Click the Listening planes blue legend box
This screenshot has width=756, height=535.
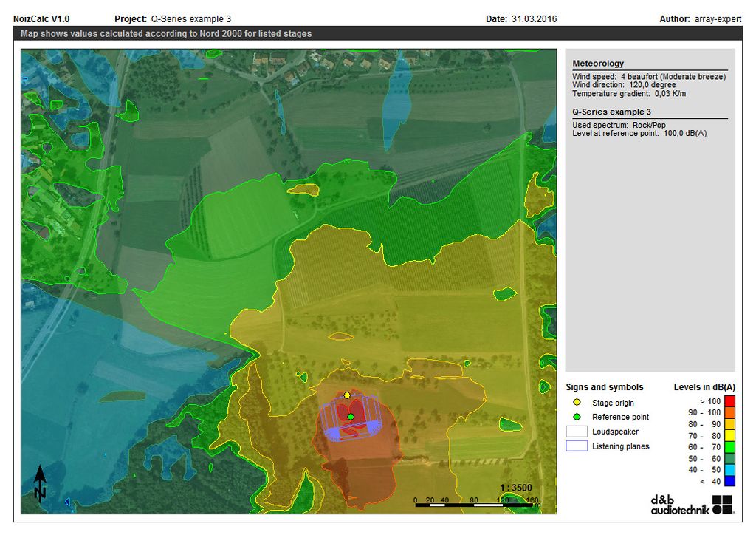point(576,446)
